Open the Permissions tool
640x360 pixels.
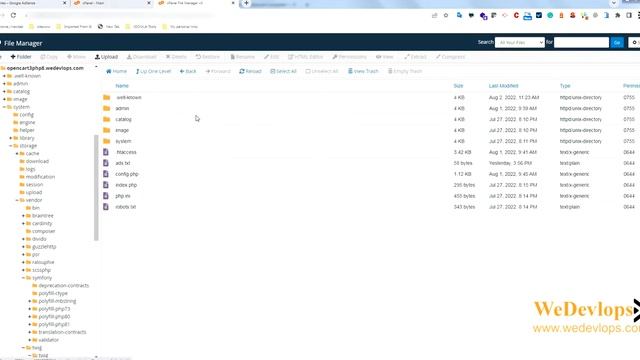pos(349,57)
